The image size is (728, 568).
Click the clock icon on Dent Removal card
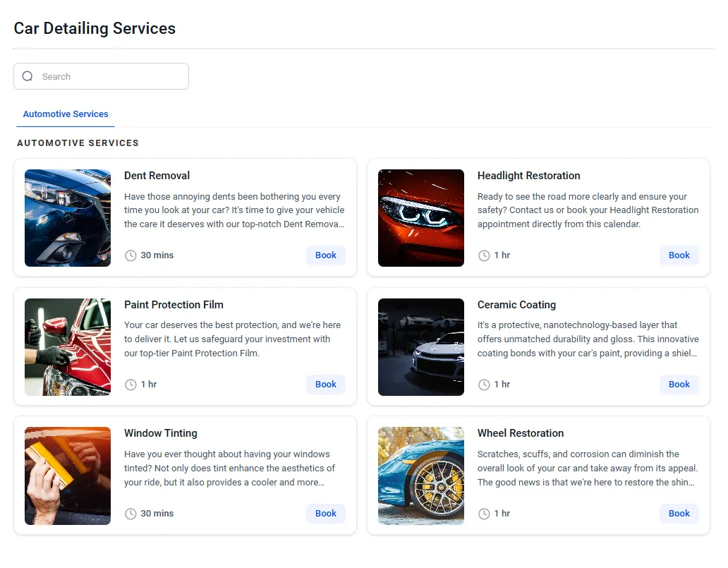pyautogui.click(x=131, y=255)
